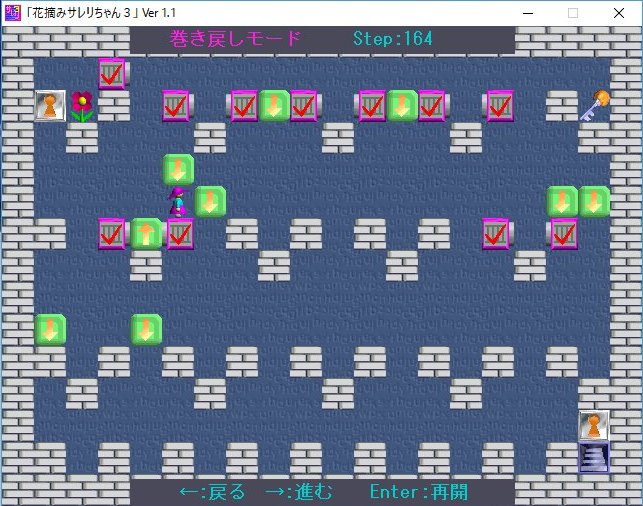Click the golden key
Image resolution: width=643 pixels, height=506 pixels.
click(595, 104)
